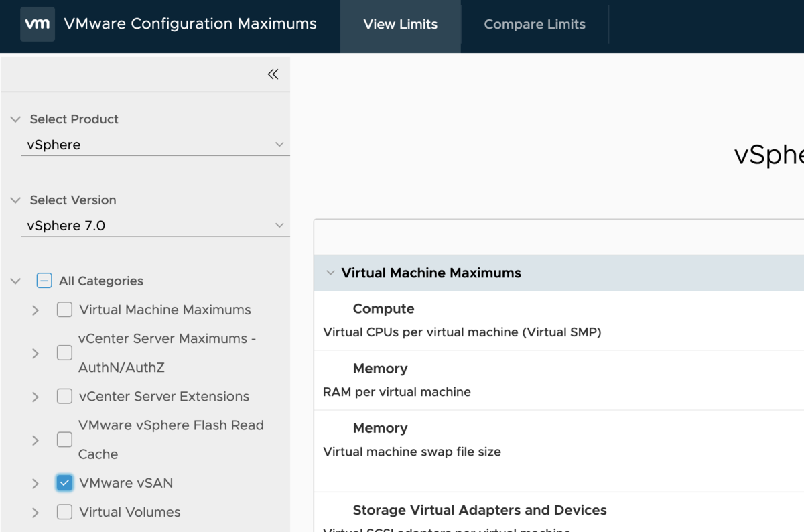
Task: Click the VMware vm logo icon
Action: 37,24
